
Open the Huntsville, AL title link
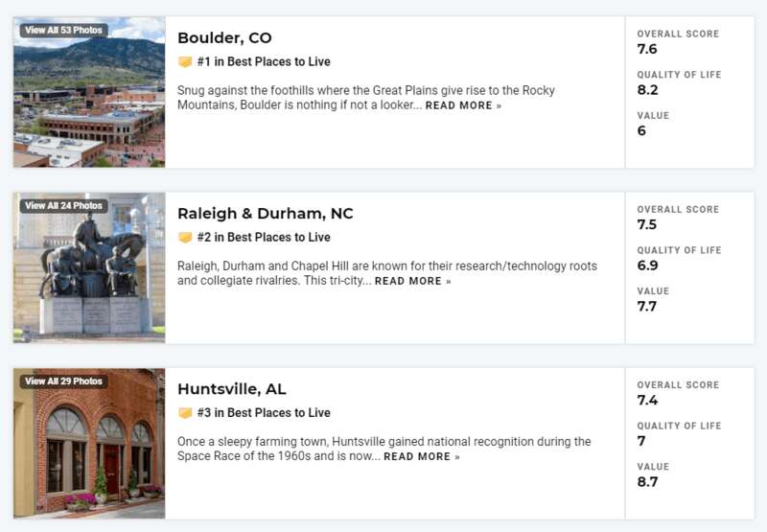(x=232, y=389)
